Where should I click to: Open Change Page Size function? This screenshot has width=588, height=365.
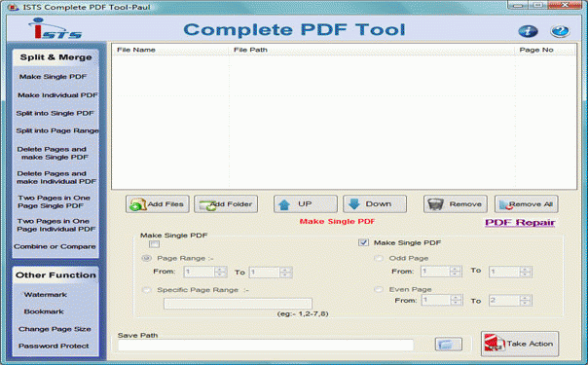pyautogui.click(x=55, y=329)
